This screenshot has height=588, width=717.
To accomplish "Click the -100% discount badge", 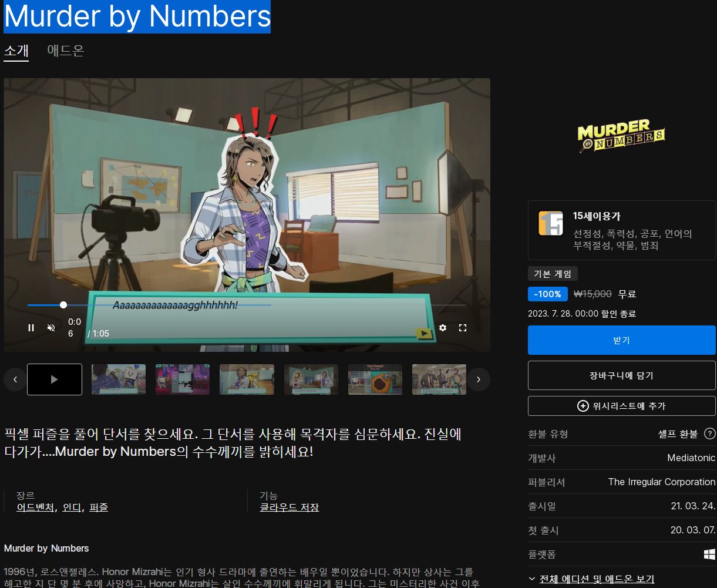I will [548, 294].
